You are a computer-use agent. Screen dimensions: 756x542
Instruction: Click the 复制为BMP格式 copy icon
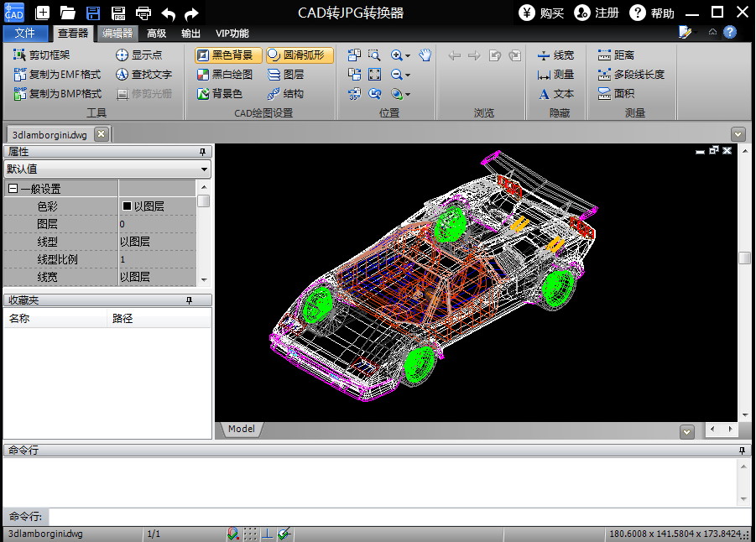coord(21,94)
